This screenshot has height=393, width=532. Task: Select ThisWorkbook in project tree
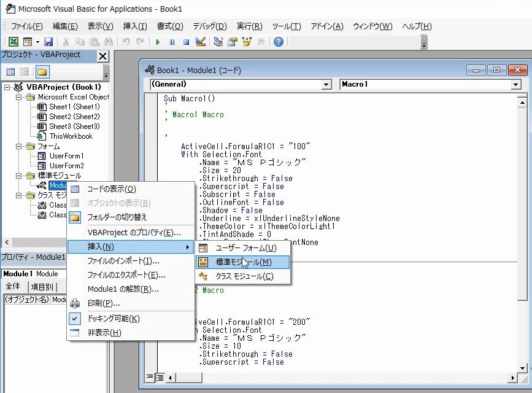[71, 136]
